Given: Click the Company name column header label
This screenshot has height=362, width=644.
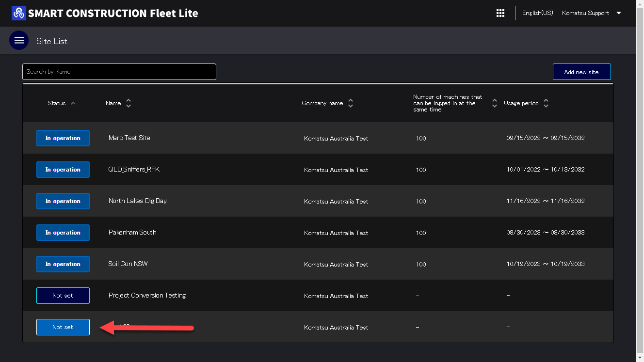Looking at the screenshot, I should (x=322, y=103).
